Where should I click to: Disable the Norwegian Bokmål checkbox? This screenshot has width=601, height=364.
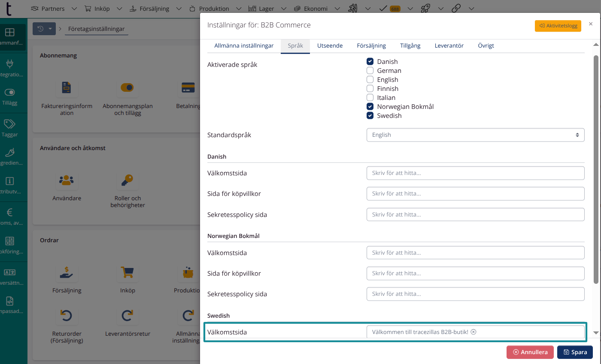370,106
